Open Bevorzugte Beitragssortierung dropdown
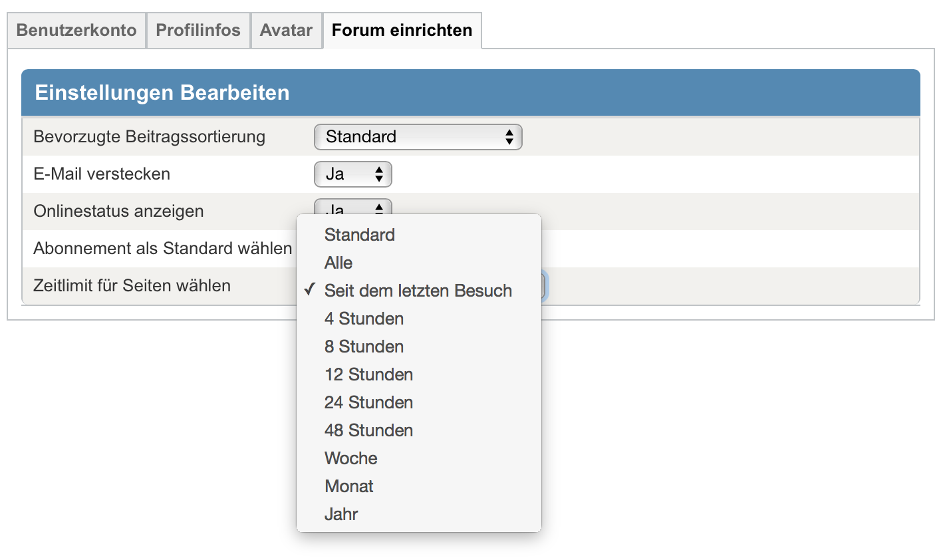This screenshot has height=560, width=947. coord(418,137)
